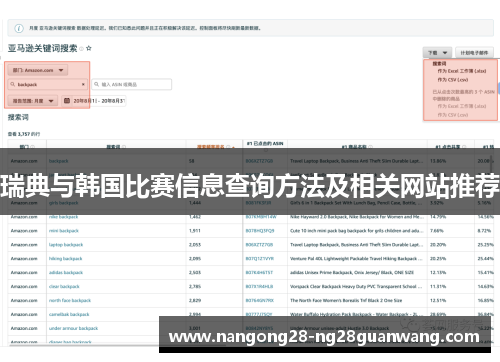This screenshot has height=362, width=500.
Task: Click click share 7.66% in mini backpack row
Action: pos(437,231)
